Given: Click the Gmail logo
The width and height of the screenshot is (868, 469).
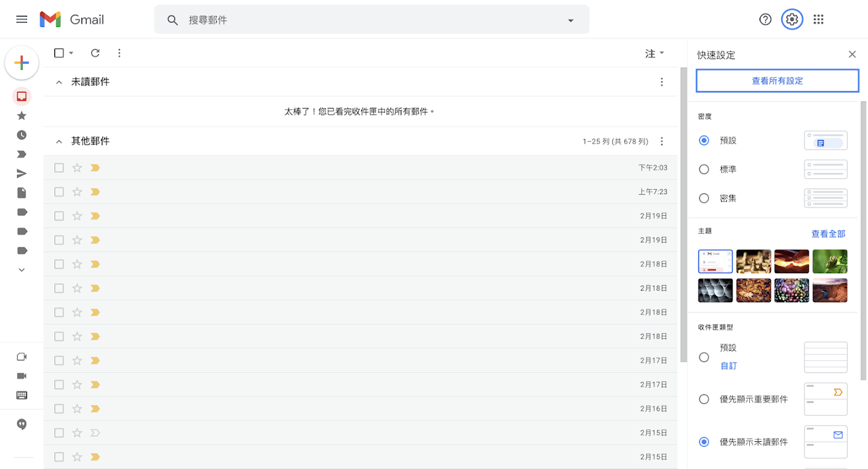Looking at the screenshot, I should coord(72,19).
